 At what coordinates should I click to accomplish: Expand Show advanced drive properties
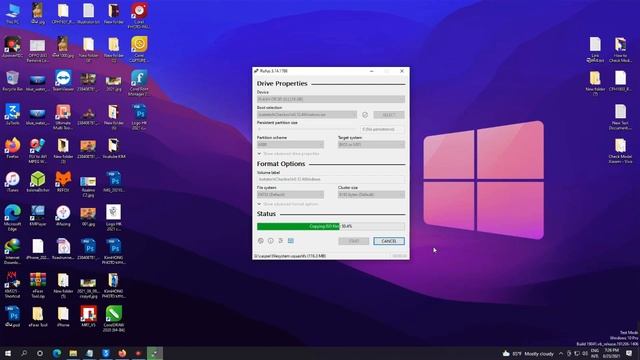point(288,154)
